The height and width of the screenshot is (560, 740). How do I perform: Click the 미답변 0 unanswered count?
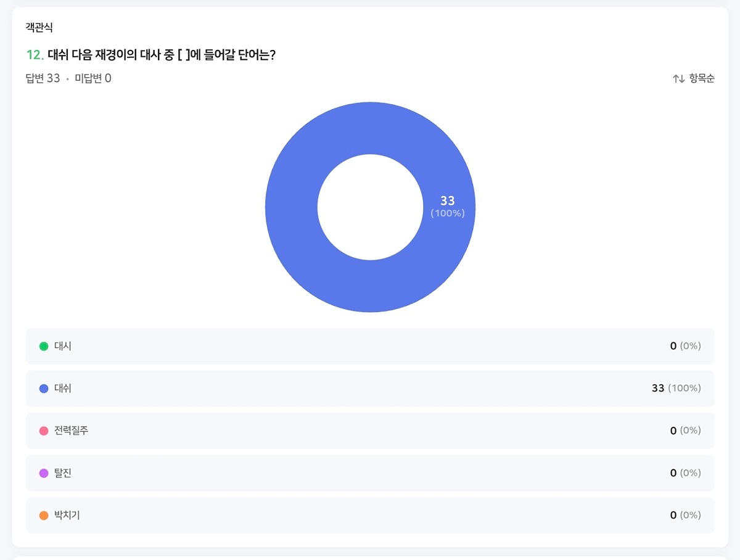point(93,78)
